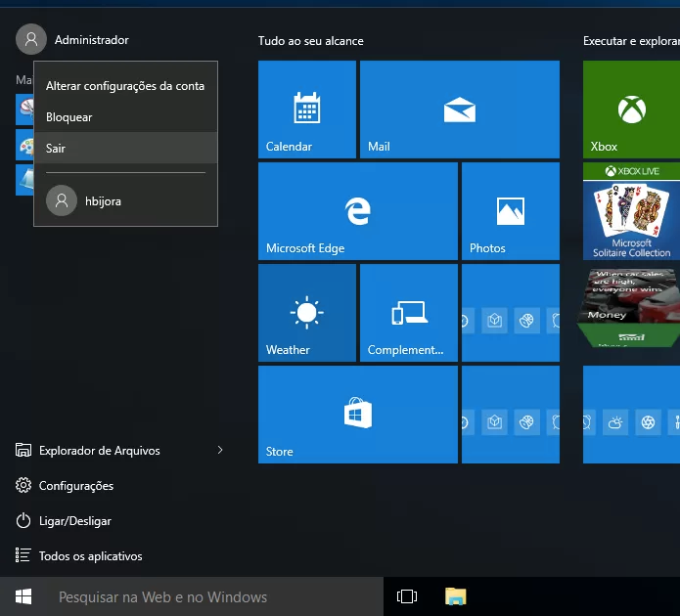The width and height of the screenshot is (680, 616).
Task: Open the Mail tile
Action: 460,110
